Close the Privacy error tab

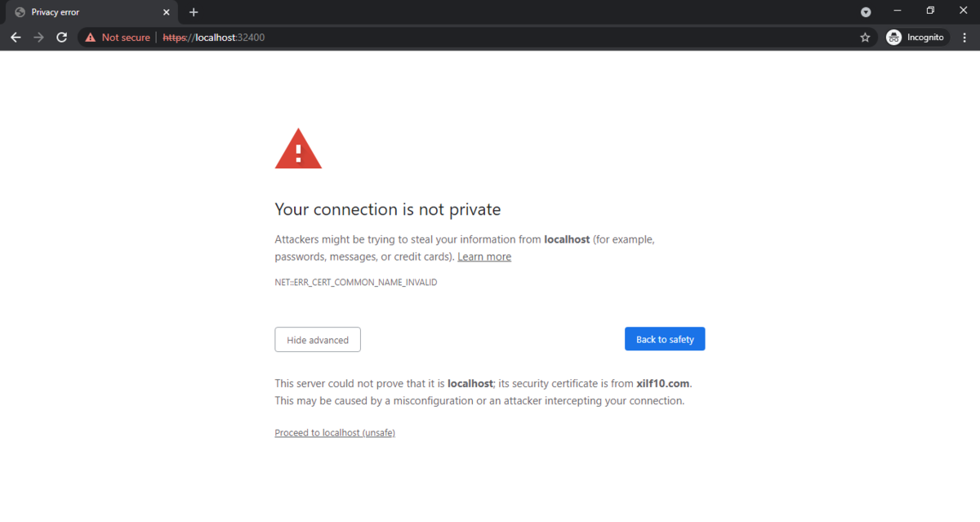pyautogui.click(x=167, y=12)
